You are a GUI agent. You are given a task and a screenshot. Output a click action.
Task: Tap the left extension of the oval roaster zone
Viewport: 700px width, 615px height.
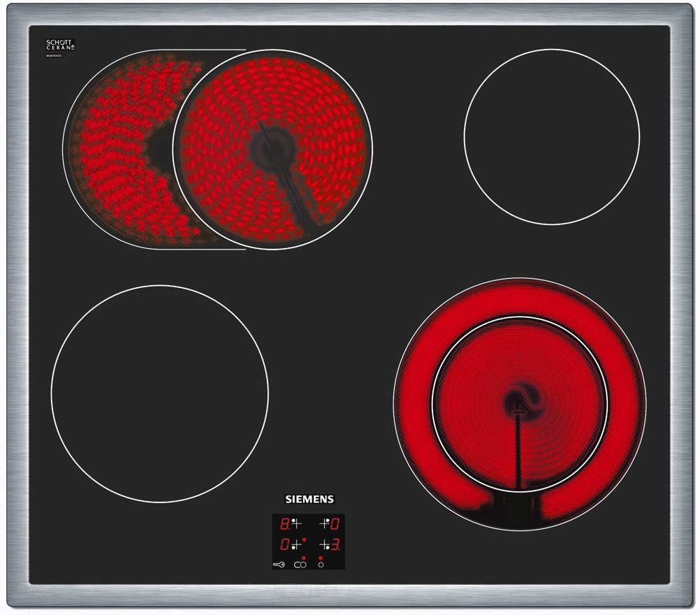[112, 154]
